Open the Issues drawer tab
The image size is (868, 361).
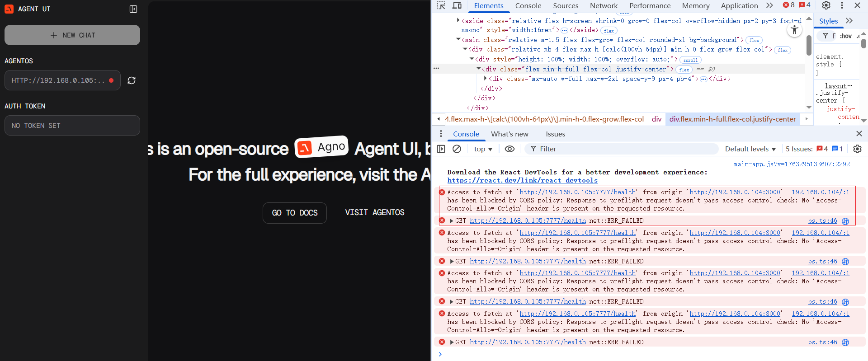point(555,134)
